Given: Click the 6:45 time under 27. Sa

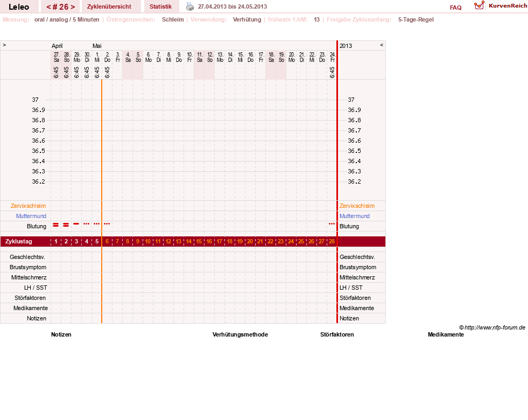Looking at the screenshot, I should (x=56, y=72).
